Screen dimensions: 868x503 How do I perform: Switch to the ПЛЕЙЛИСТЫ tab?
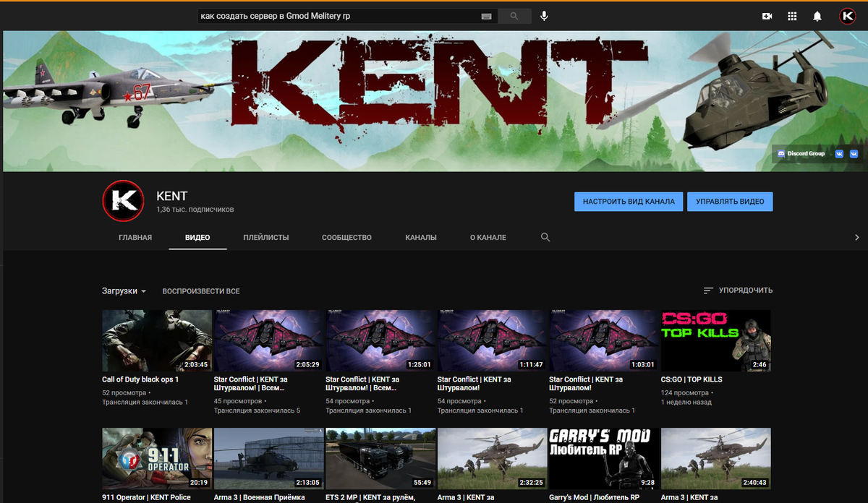click(x=266, y=237)
